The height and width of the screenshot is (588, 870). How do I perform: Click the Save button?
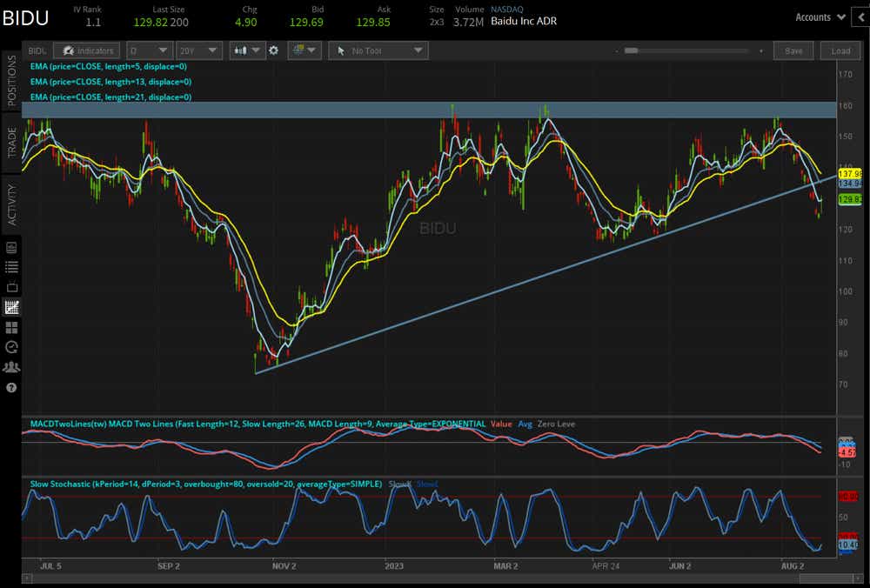pyautogui.click(x=793, y=50)
